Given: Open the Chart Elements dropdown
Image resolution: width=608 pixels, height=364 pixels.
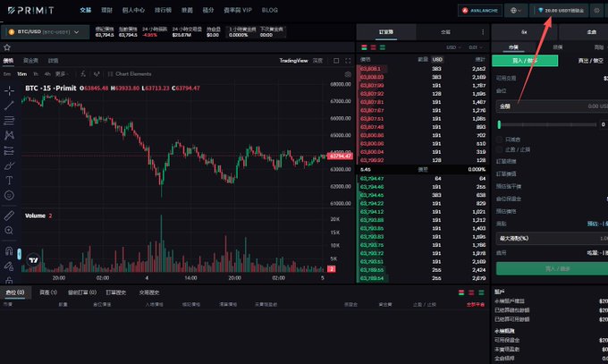Looking at the screenshot, I should tap(130, 73).
